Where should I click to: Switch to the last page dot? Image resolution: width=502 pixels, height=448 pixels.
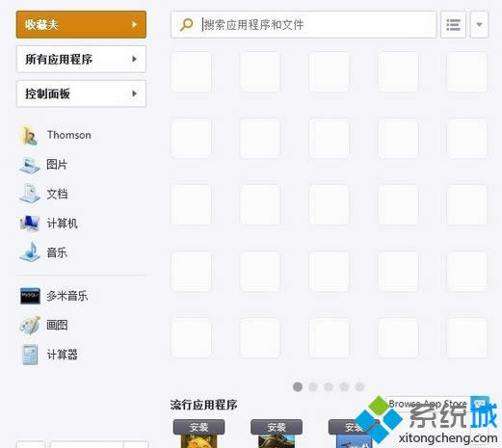[359, 386]
